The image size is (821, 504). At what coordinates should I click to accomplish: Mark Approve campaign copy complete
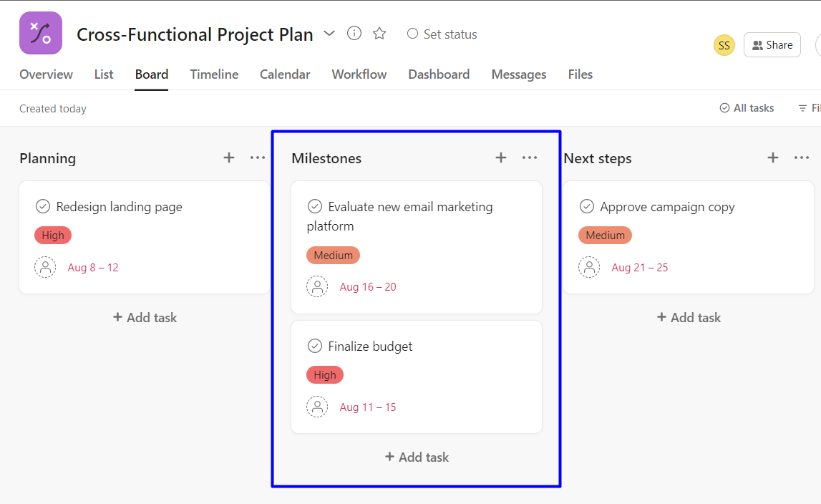click(x=587, y=207)
